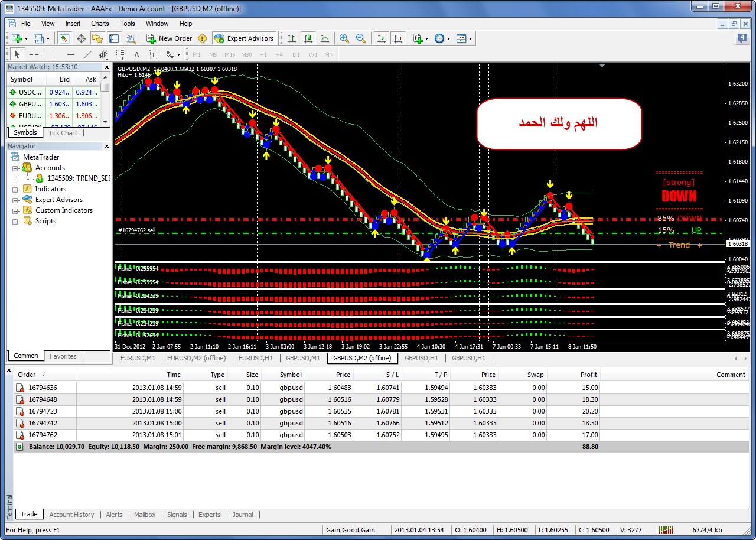
Task: Select the Text tool (A)
Action: coord(136,54)
